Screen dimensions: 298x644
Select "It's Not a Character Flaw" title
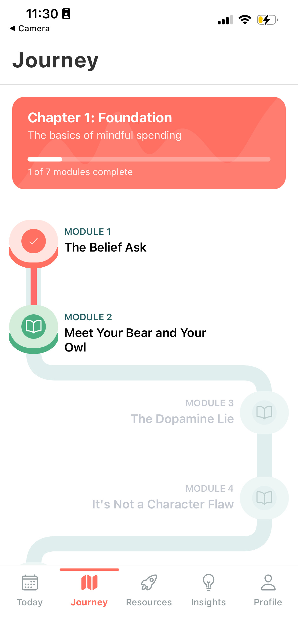point(163,504)
